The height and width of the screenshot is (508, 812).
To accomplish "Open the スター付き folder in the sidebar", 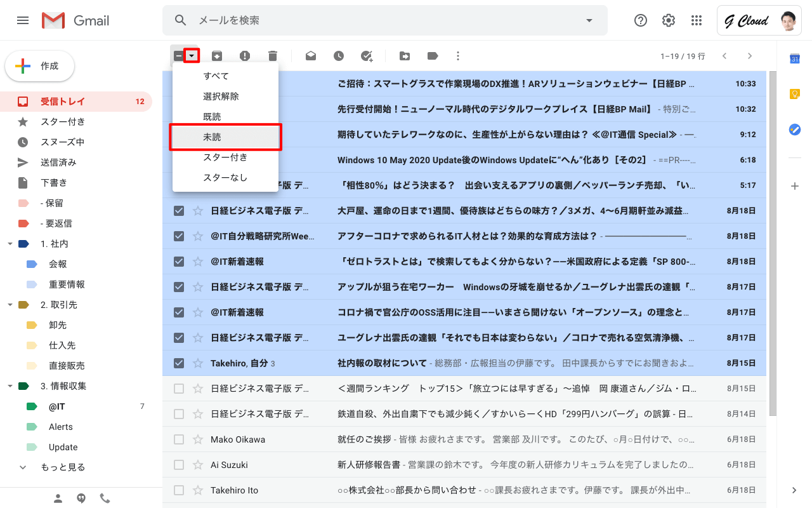I will click(x=76, y=122).
